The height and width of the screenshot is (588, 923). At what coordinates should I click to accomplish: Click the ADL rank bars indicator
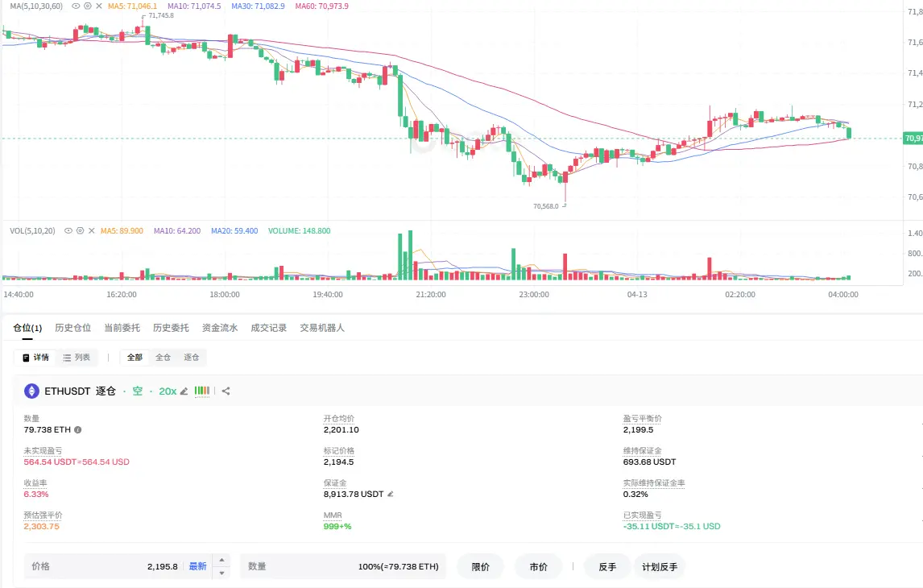[202, 391]
